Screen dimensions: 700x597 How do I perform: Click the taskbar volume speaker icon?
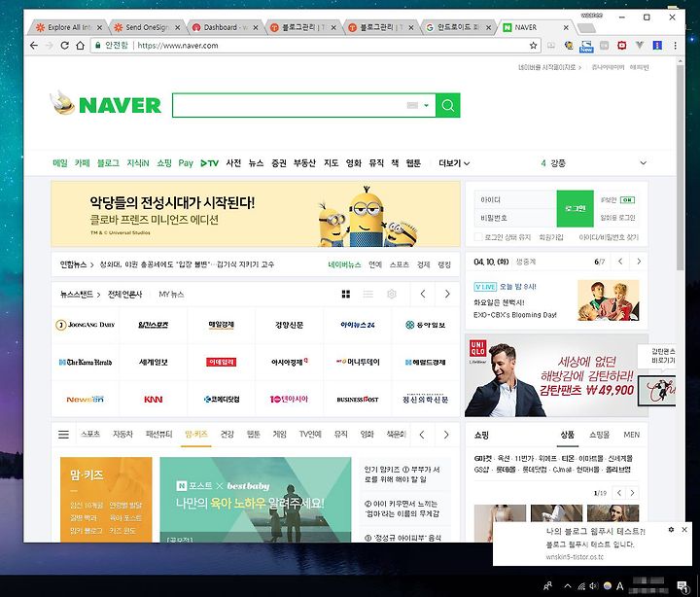(x=593, y=586)
